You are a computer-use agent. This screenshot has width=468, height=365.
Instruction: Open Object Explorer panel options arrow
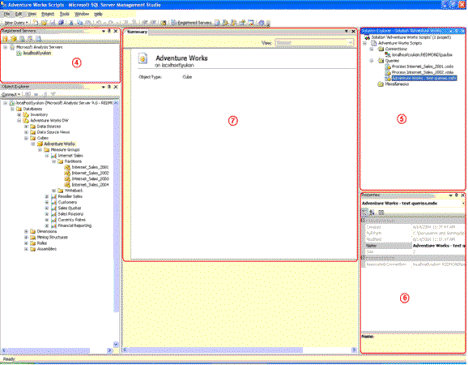(x=104, y=87)
